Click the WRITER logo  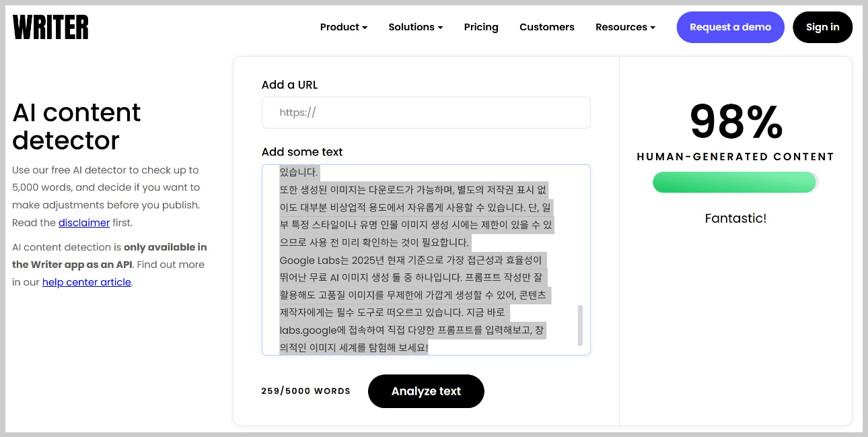pyautogui.click(x=50, y=27)
